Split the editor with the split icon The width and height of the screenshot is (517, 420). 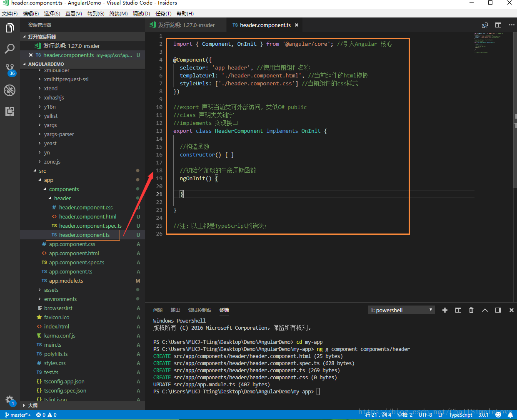(x=498, y=25)
